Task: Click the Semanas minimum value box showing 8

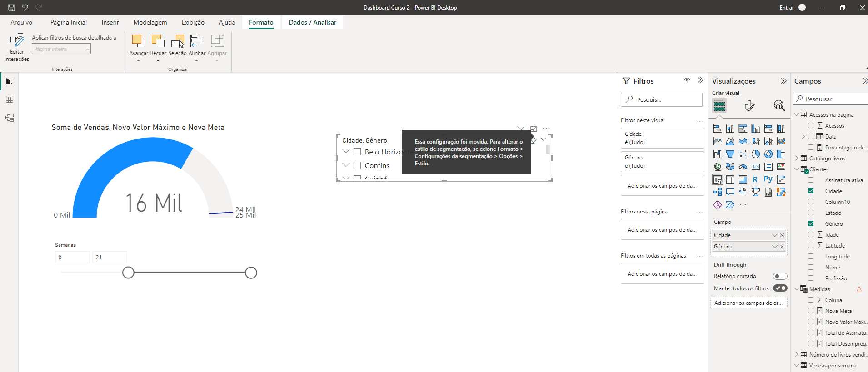Action: (x=72, y=257)
